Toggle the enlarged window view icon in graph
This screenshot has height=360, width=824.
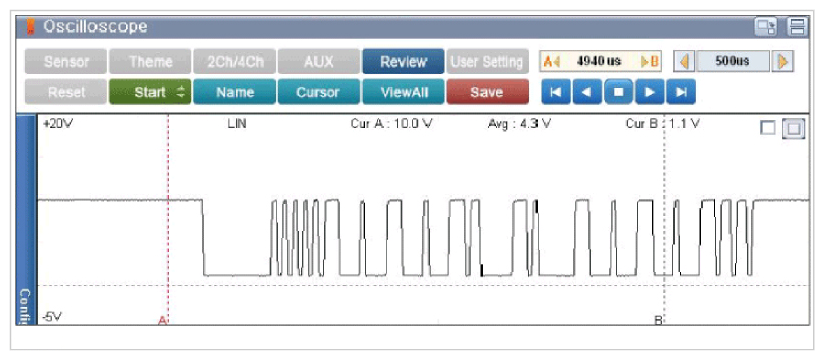(x=794, y=128)
